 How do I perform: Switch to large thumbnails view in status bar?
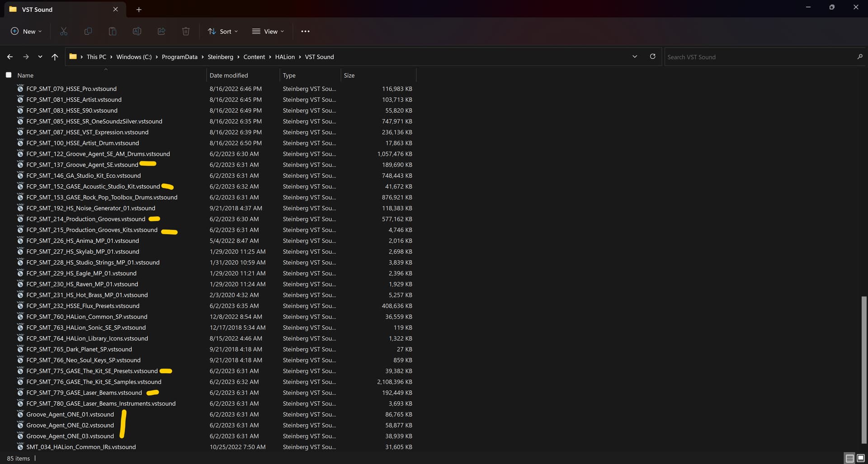coord(861,458)
